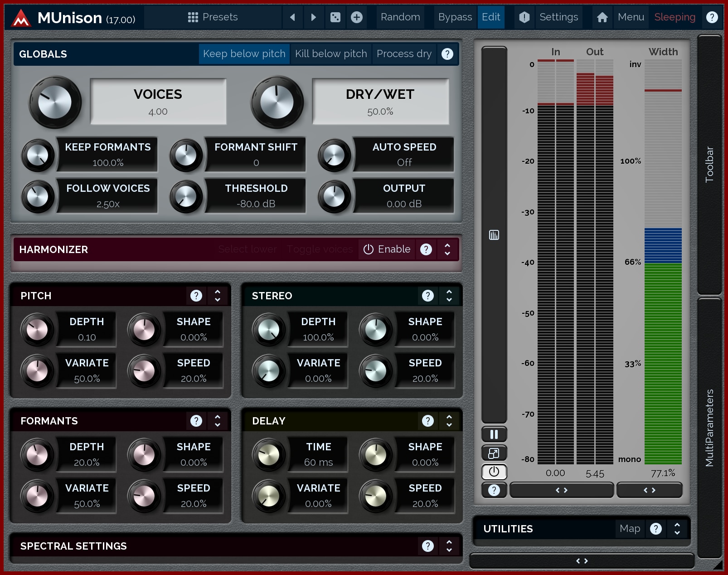Open the Presets menu

213,17
